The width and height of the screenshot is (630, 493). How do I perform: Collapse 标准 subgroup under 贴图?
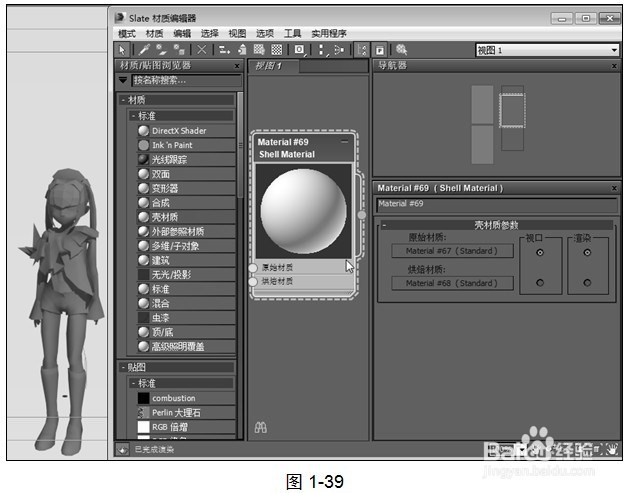(134, 383)
